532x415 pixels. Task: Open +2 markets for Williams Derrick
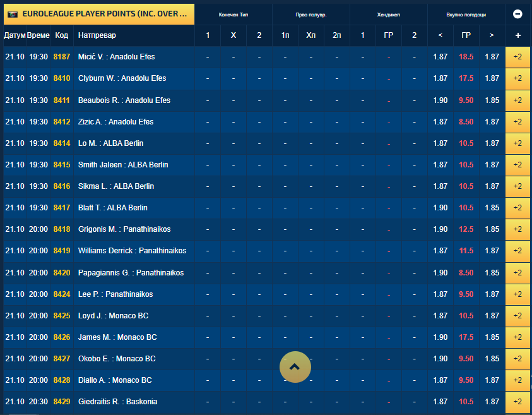tap(517, 251)
